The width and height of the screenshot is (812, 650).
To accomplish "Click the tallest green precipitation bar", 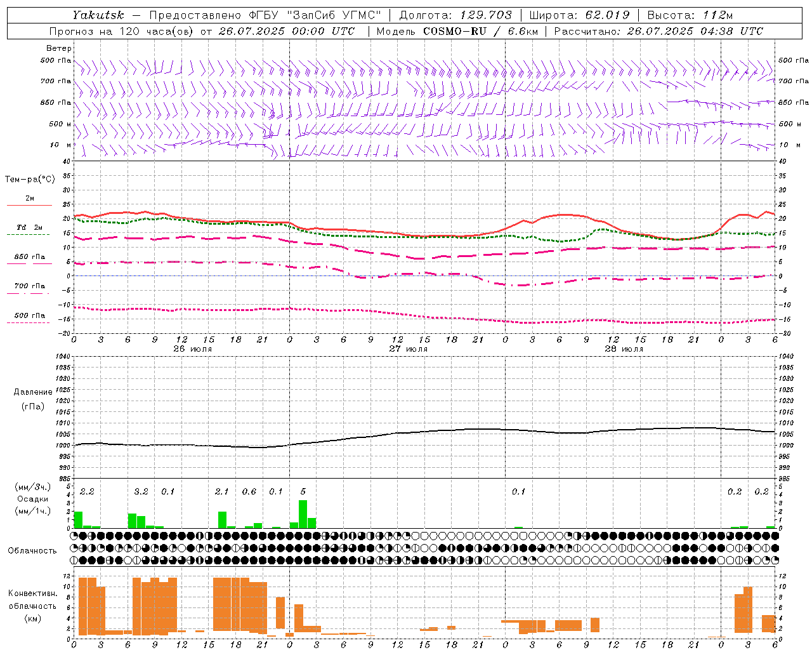I will tap(303, 514).
